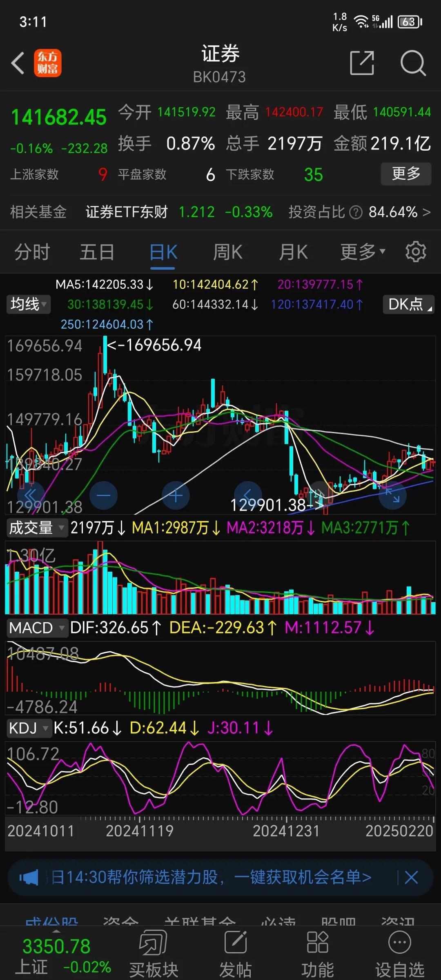Tap the 更多 button beside 下跌家数

(405, 174)
